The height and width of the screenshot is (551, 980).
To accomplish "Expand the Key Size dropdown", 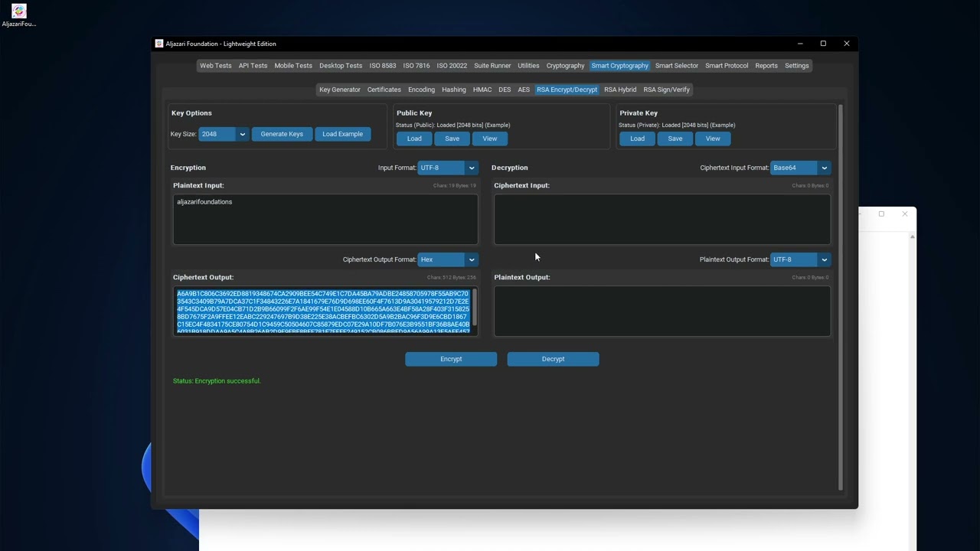I will coord(223,134).
